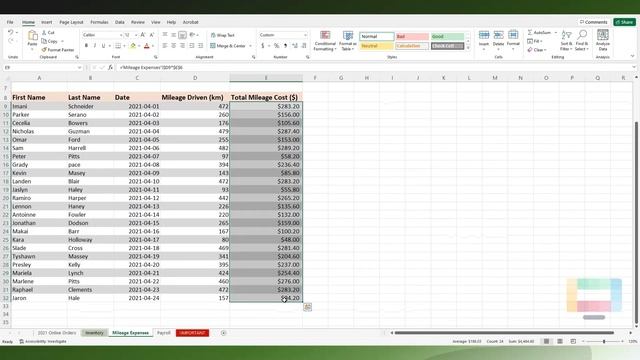Apply the Borders icon in Font group
This screenshot has height=360, width=640.
[x=118, y=46]
